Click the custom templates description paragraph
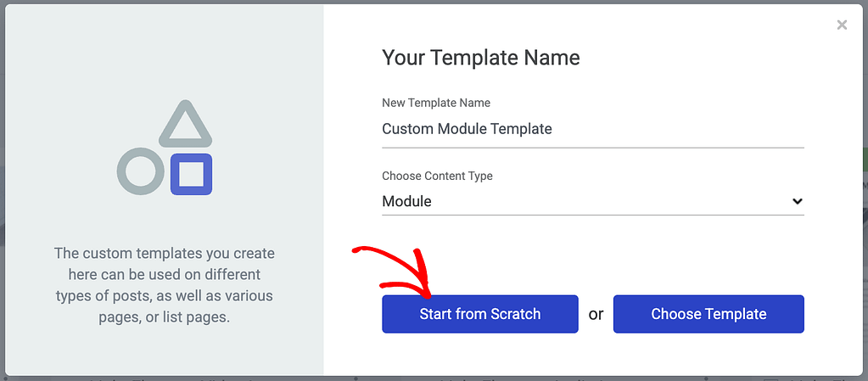Viewport: 868px width, 381px height. (164, 285)
